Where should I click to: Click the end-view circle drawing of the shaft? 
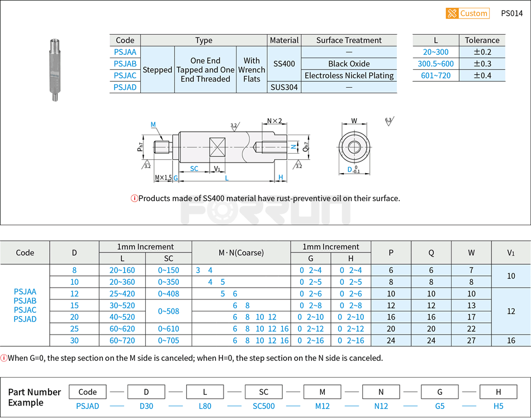tap(354, 148)
